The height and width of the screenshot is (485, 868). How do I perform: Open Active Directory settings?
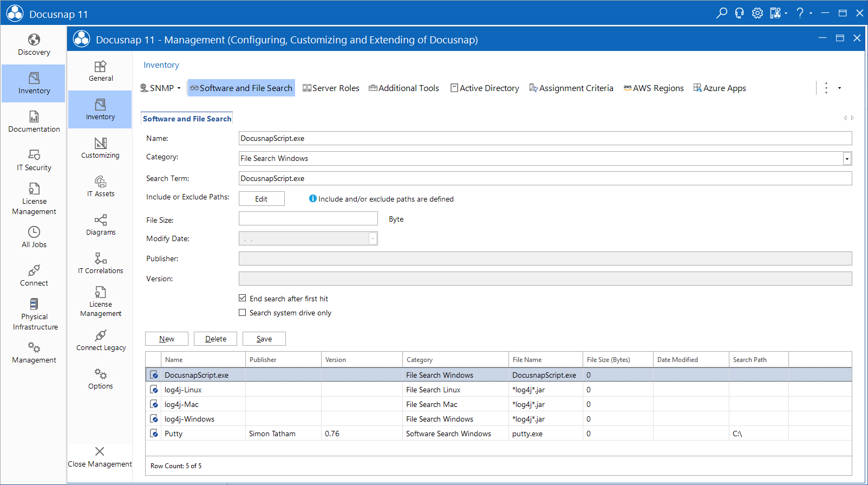[485, 88]
